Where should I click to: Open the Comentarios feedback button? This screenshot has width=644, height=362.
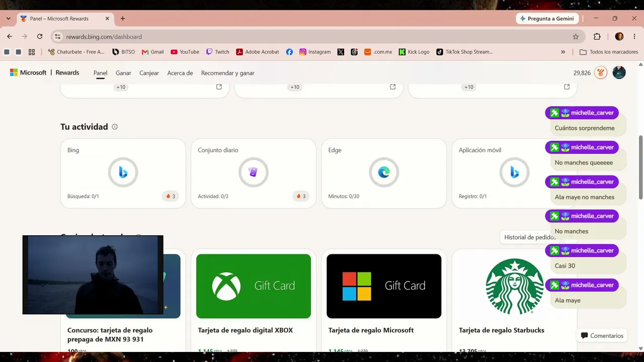pos(602,336)
